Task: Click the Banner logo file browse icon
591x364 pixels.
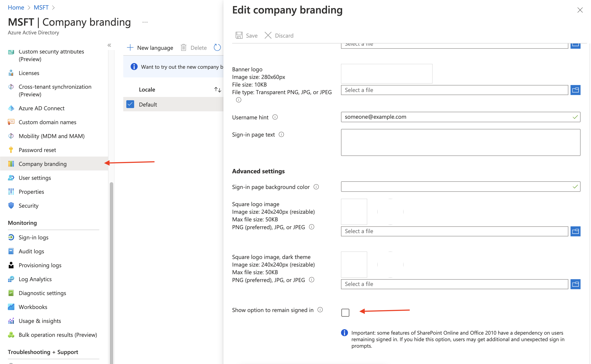Action: [x=575, y=90]
